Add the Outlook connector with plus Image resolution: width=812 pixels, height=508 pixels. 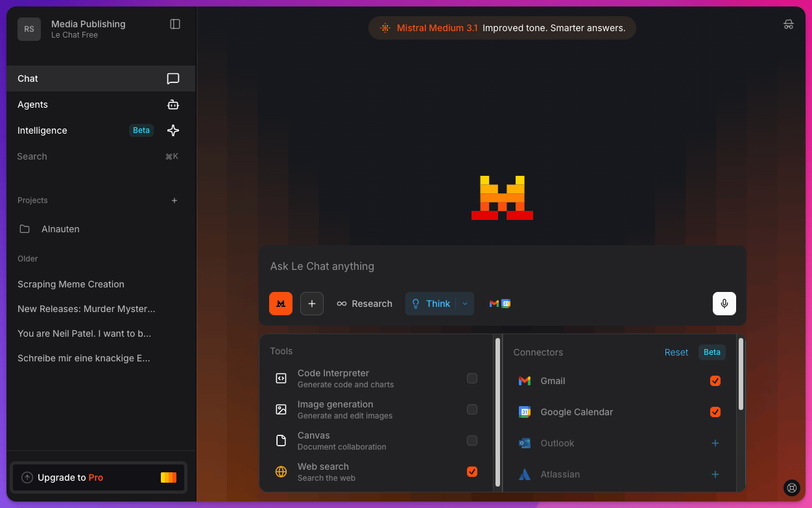(x=715, y=443)
